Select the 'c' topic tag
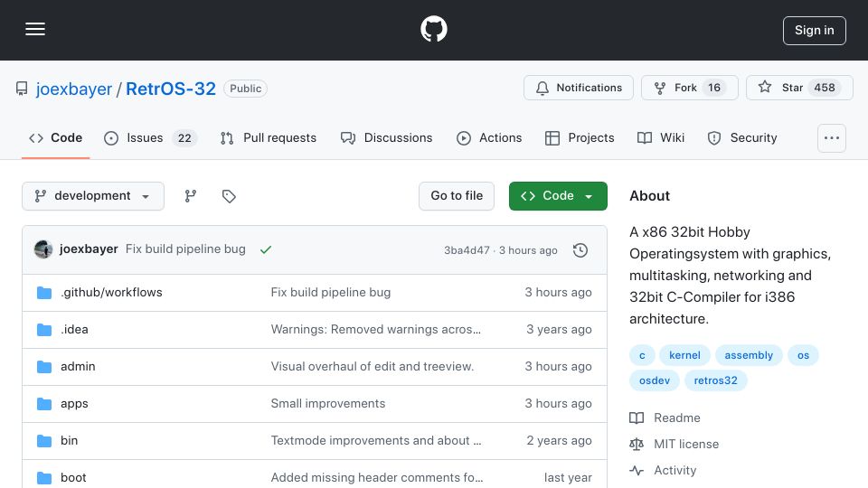868x488 pixels. point(642,355)
